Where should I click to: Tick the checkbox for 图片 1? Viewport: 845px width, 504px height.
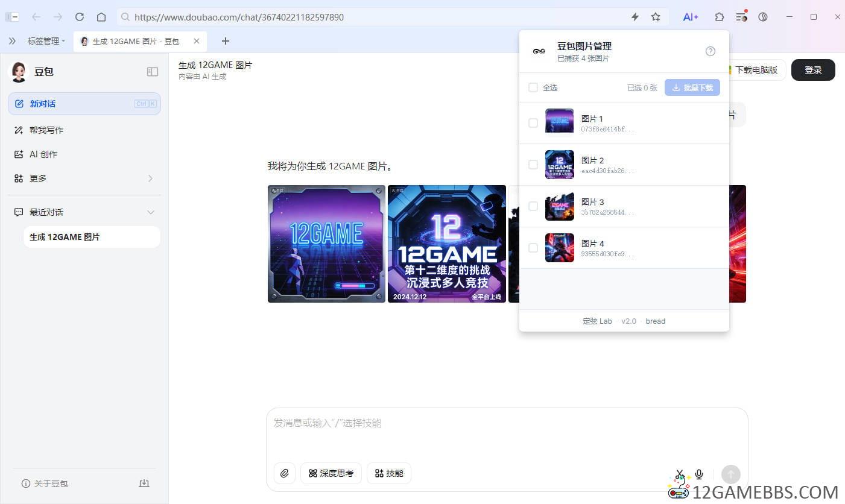[x=533, y=123]
